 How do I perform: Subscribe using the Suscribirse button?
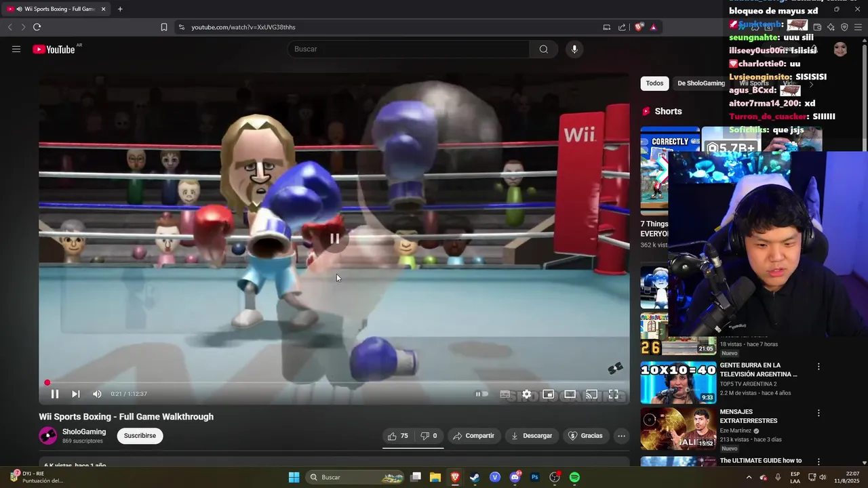tap(140, 436)
